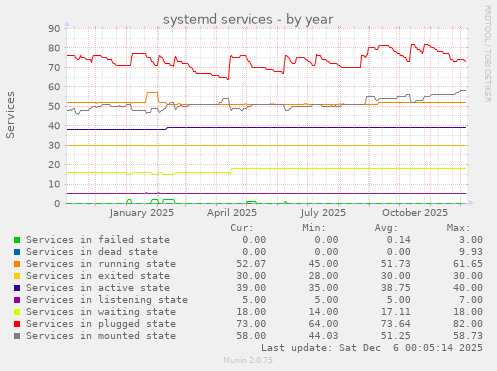Click the 'Max:' column header
Viewport: 497px width, 371px height.
click(x=458, y=228)
